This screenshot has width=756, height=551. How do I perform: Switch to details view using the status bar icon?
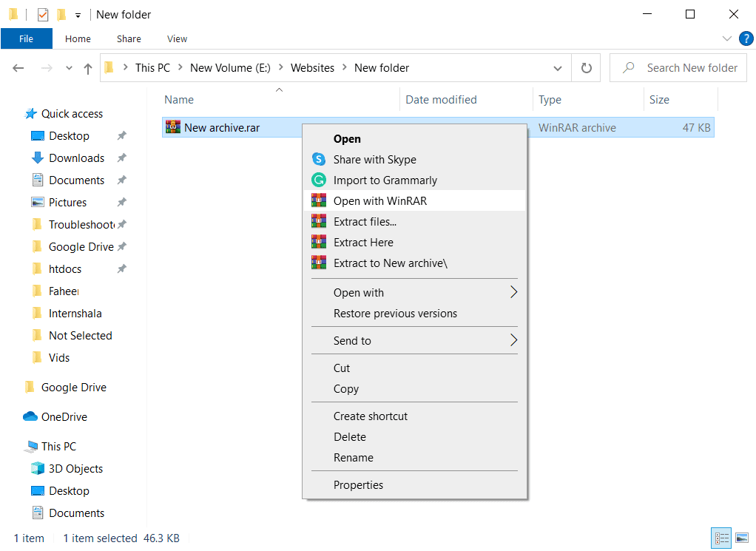tap(721, 538)
